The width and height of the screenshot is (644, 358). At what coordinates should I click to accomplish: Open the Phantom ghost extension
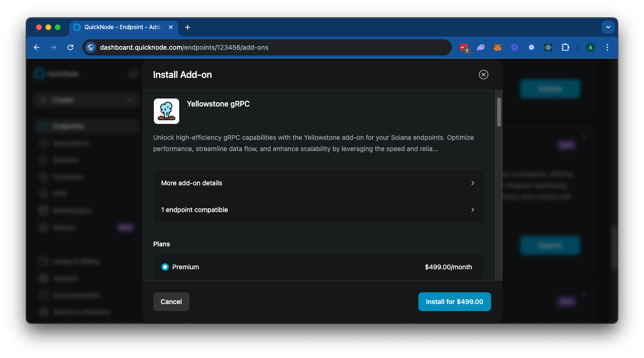[x=481, y=47]
